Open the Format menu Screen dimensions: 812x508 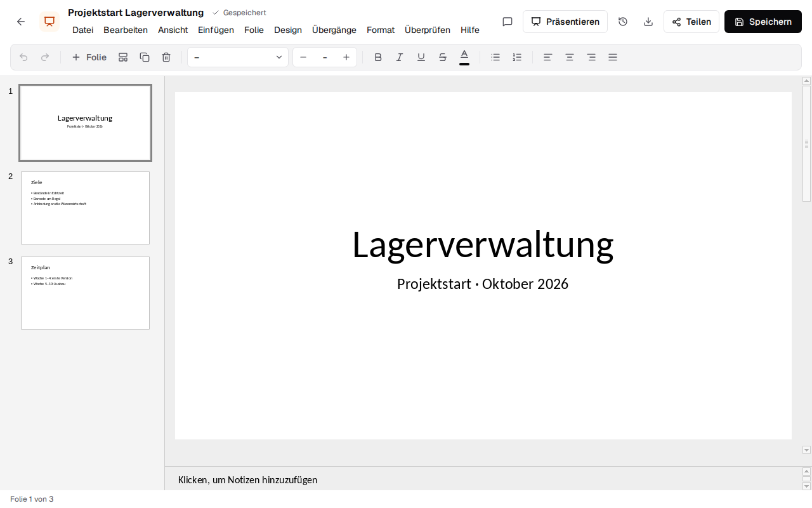coord(381,30)
